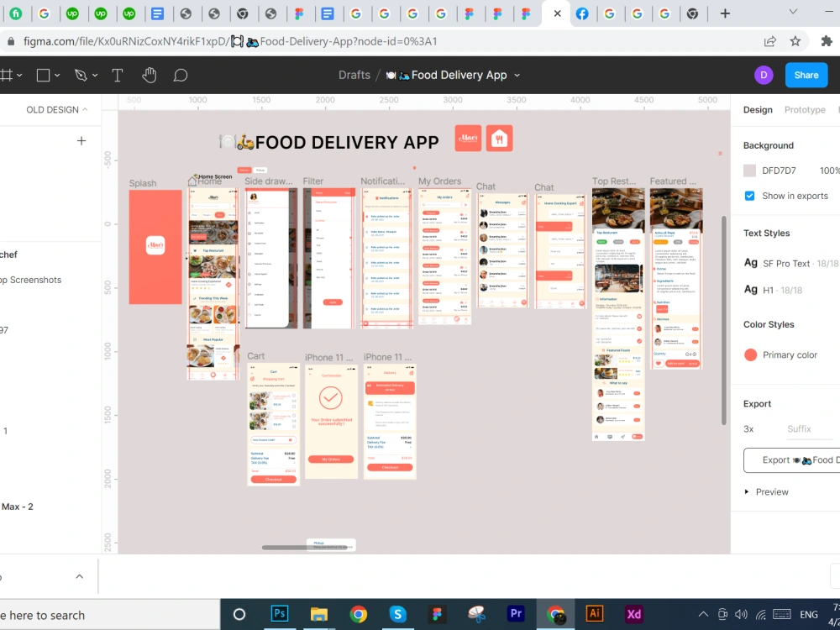The height and width of the screenshot is (630, 840).
Task: Open the Food Delivery App title dropdown
Action: pyautogui.click(x=517, y=75)
